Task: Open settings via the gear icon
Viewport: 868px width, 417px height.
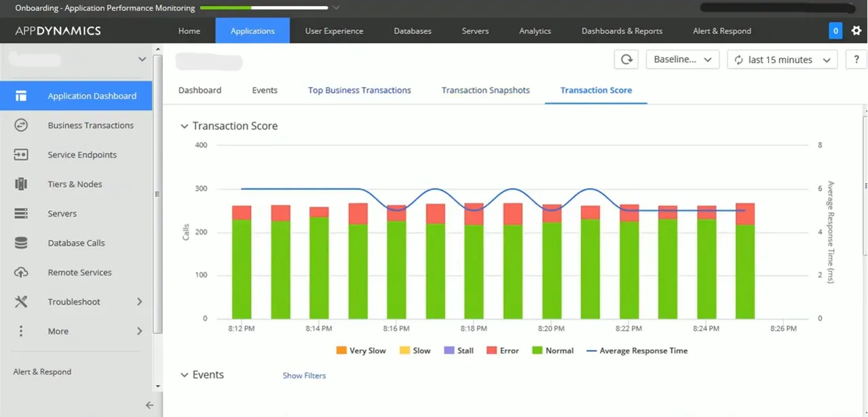Action: pos(856,31)
